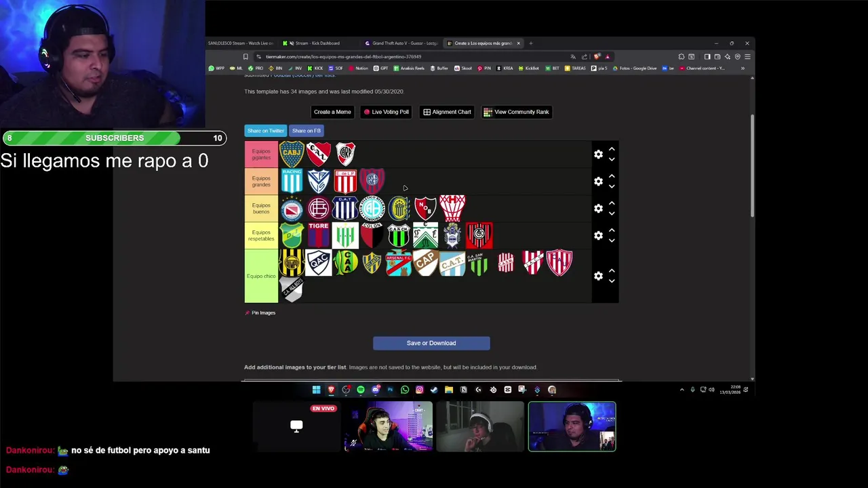Start a Live Voting Poll
The image size is (868, 488).
[387, 112]
